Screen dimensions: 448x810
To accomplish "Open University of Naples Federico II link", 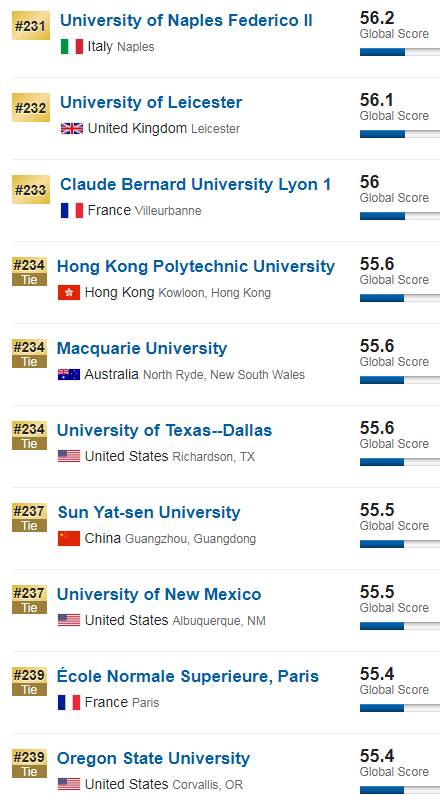I will (x=186, y=20).
